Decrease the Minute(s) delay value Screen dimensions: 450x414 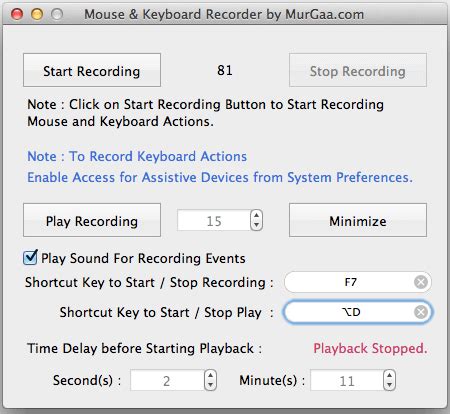point(389,385)
